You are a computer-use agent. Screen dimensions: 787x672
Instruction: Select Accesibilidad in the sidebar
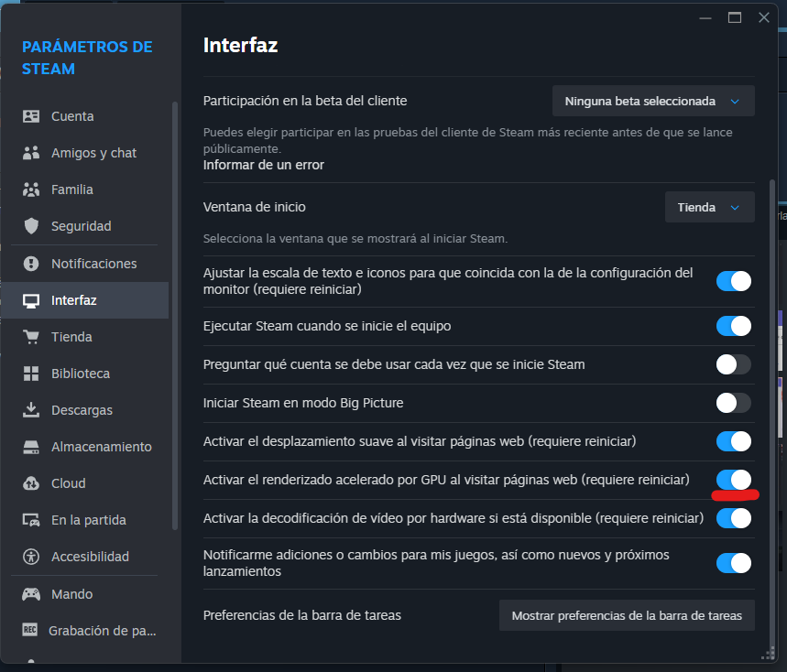[x=90, y=557]
